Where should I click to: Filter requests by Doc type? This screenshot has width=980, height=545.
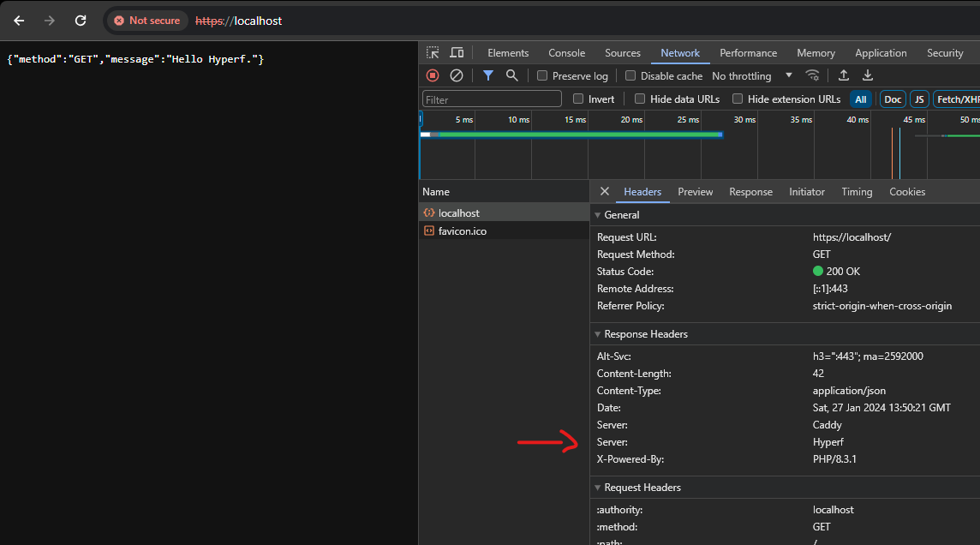tap(893, 99)
